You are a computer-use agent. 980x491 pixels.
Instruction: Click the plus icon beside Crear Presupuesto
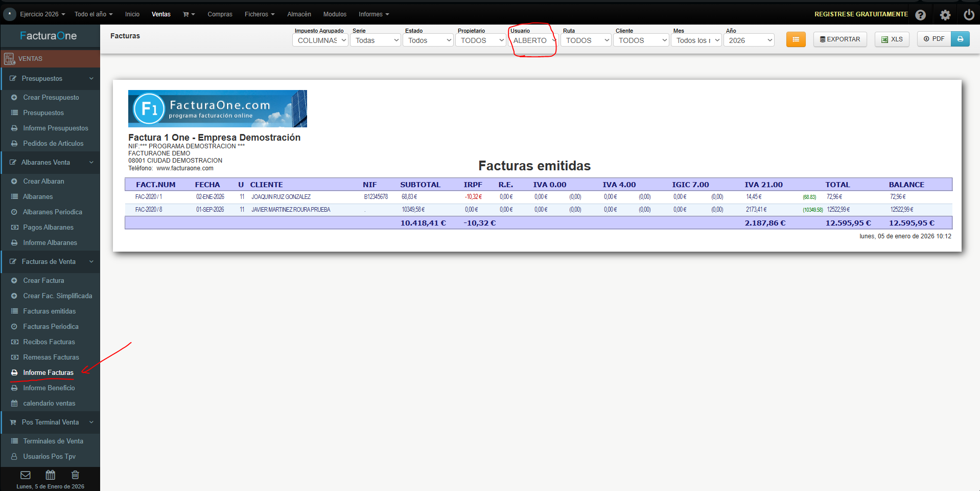14,97
